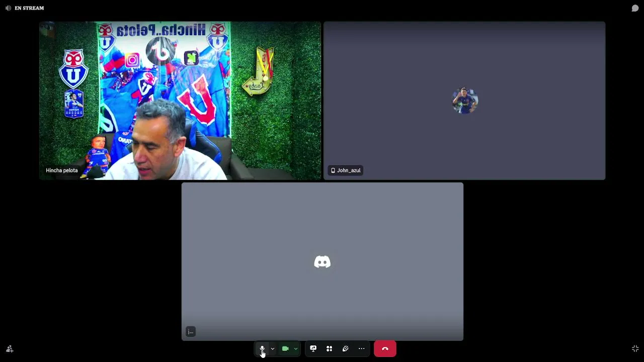Screen dimensions: 644x362
Task: Open the microphone options arrow
Action: [x=273, y=348]
